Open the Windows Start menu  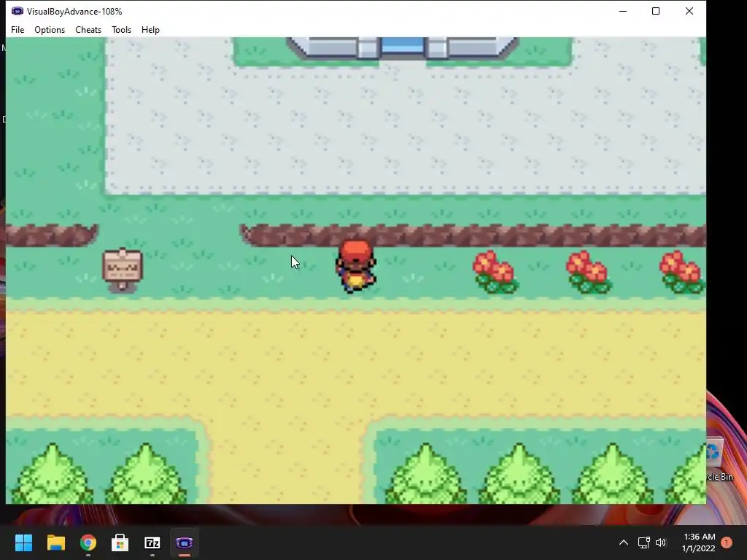(x=23, y=542)
